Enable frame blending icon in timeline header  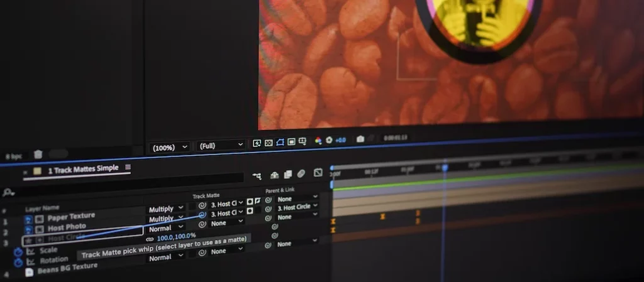coord(288,175)
